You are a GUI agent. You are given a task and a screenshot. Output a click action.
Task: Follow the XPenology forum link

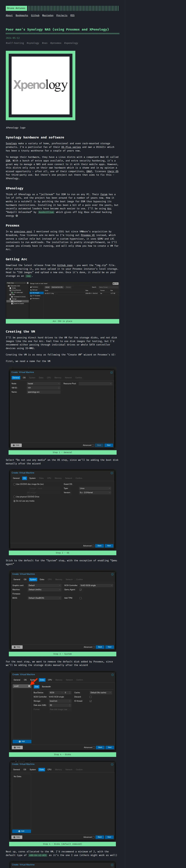point(104,194)
